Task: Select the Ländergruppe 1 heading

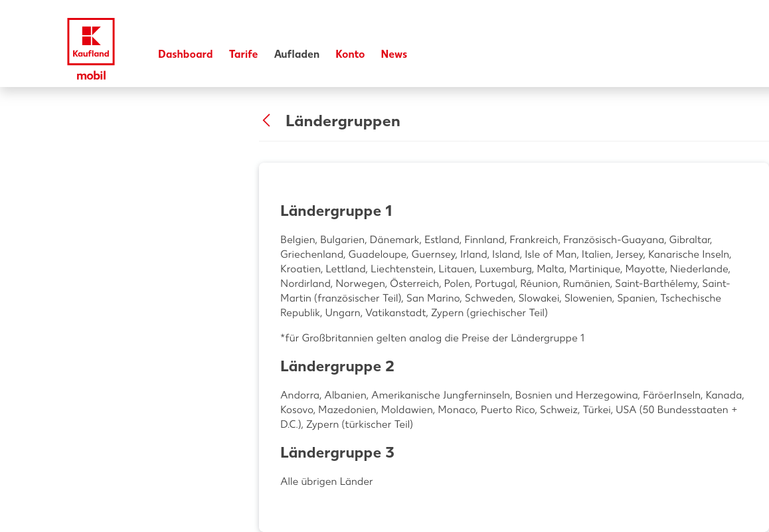Action: tap(335, 211)
